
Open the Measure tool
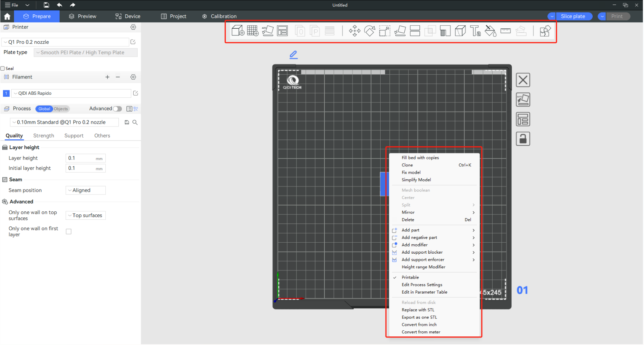[506, 31]
